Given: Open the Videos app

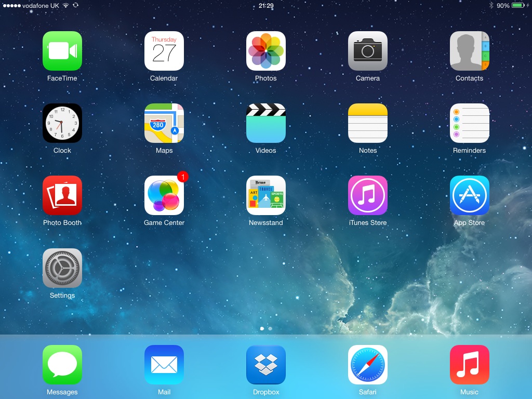Looking at the screenshot, I should [265, 123].
